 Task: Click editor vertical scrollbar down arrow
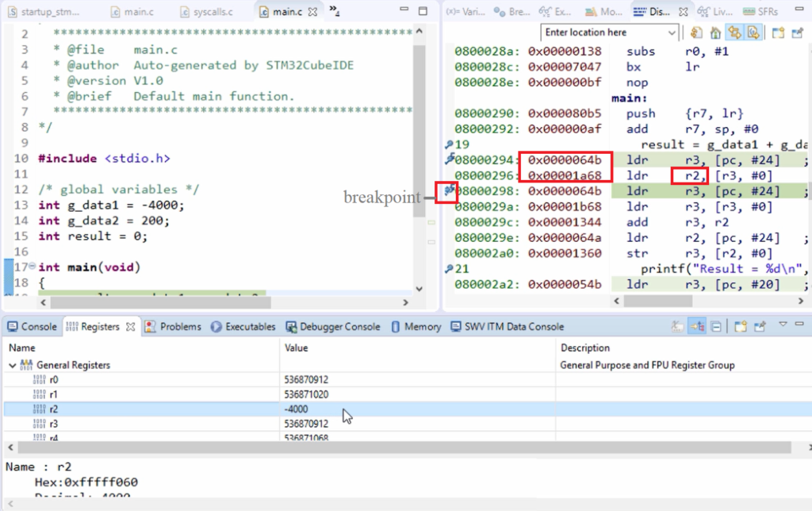pos(419,289)
